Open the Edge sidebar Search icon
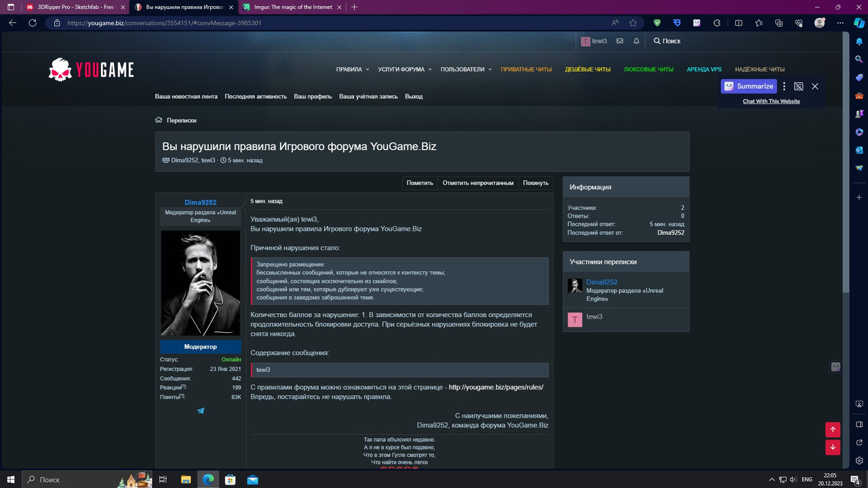The image size is (868, 488). (859, 59)
